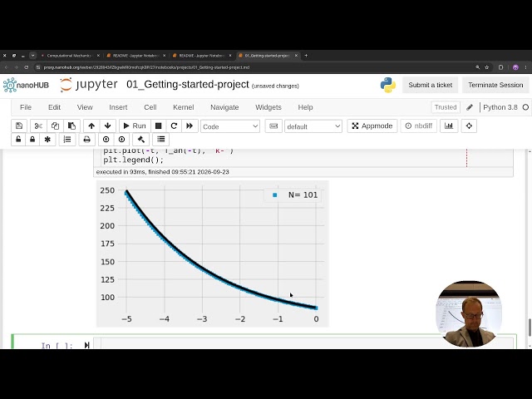Click the first circled-dot toolbar icon
This screenshot has width=532, height=399.
(106, 139)
